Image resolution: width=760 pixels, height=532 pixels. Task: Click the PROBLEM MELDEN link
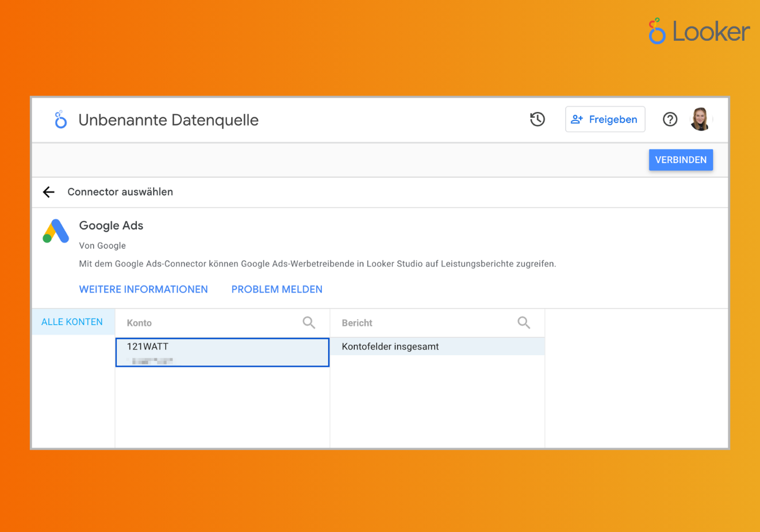277,290
